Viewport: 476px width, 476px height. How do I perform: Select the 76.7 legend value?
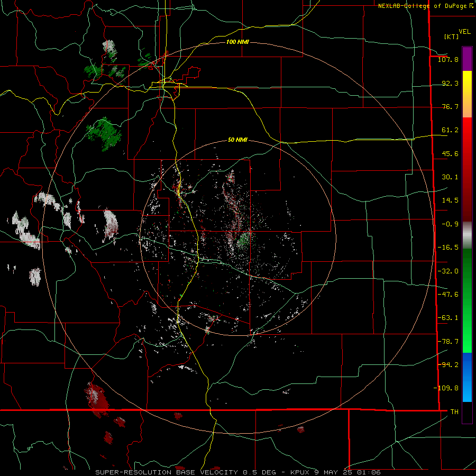pos(450,106)
